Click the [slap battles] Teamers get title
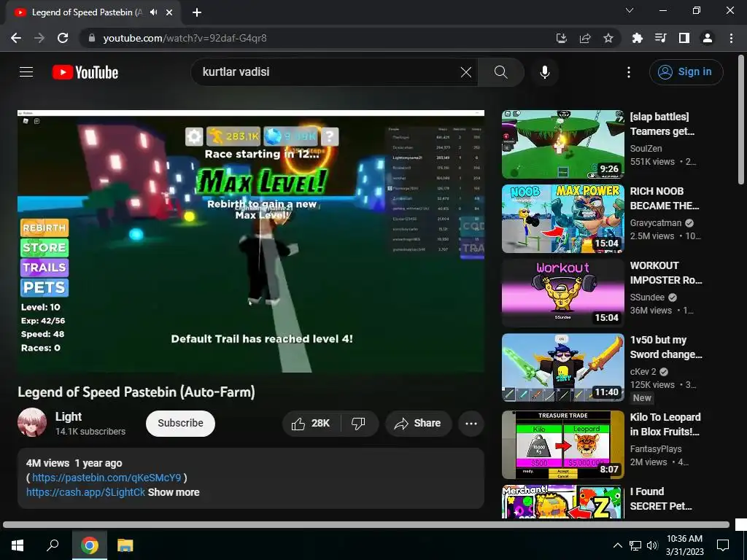This screenshot has width=747, height=560. pyautogui.click(x=662, y=124)
